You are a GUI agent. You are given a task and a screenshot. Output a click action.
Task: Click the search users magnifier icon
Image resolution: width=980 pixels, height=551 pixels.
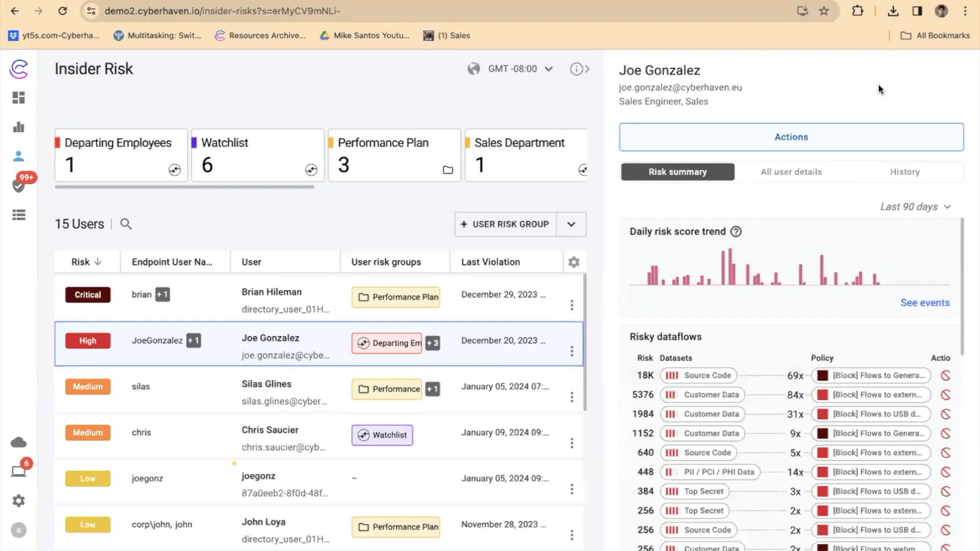(x=126, y=224)
